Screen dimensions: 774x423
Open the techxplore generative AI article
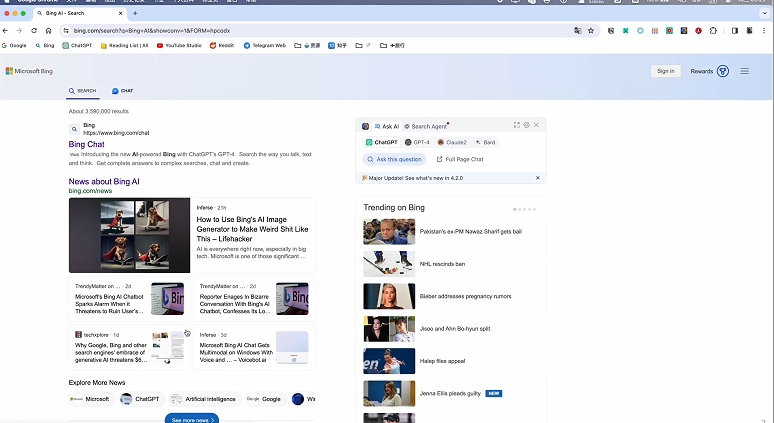[130, 347]
